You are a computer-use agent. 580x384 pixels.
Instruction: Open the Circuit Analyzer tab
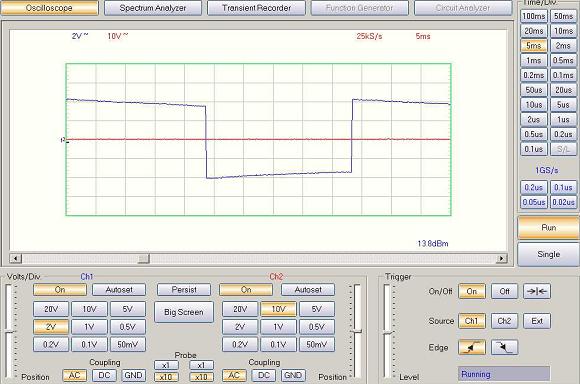click(463, 8)
